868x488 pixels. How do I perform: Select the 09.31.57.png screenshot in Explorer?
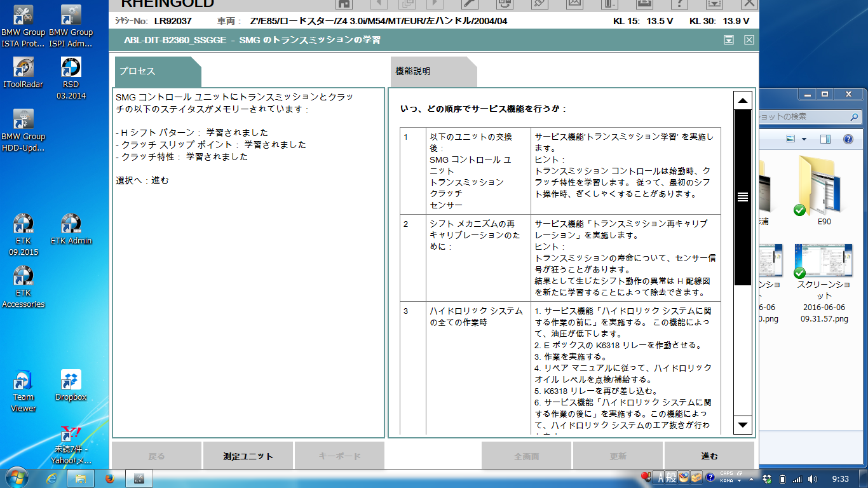(824, 283)
